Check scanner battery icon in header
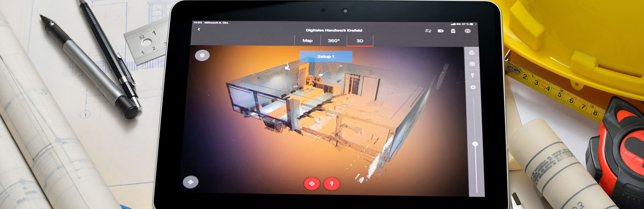The width and height of the screenshot is (644, 209). (x=441, y=31)
